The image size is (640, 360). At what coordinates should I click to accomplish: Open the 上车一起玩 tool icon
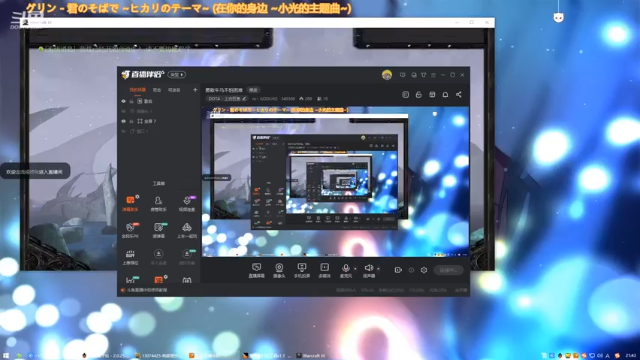click(x=187, y=230)
